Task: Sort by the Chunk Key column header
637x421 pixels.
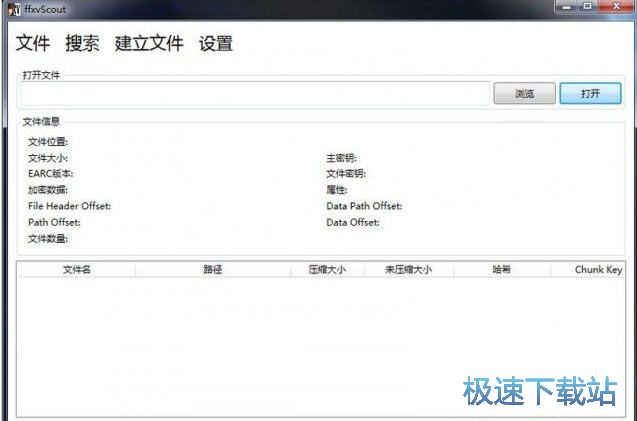Action: tap(596, 270)
